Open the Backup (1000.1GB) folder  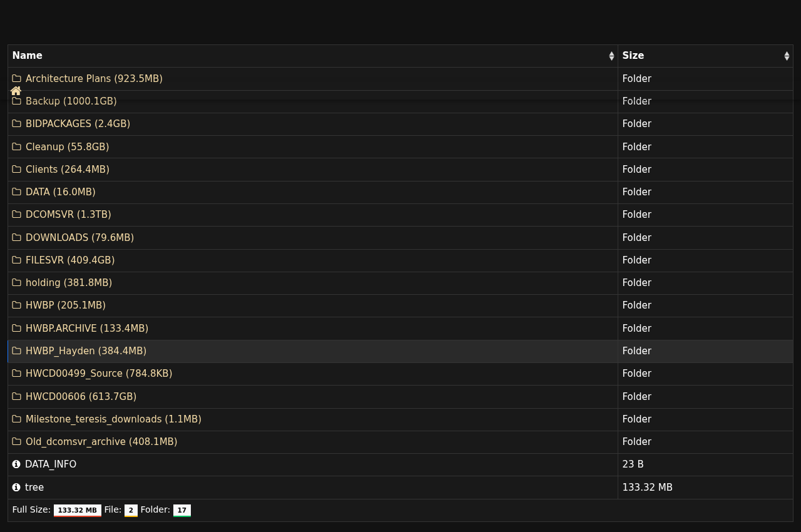click(x=71, y=101)
